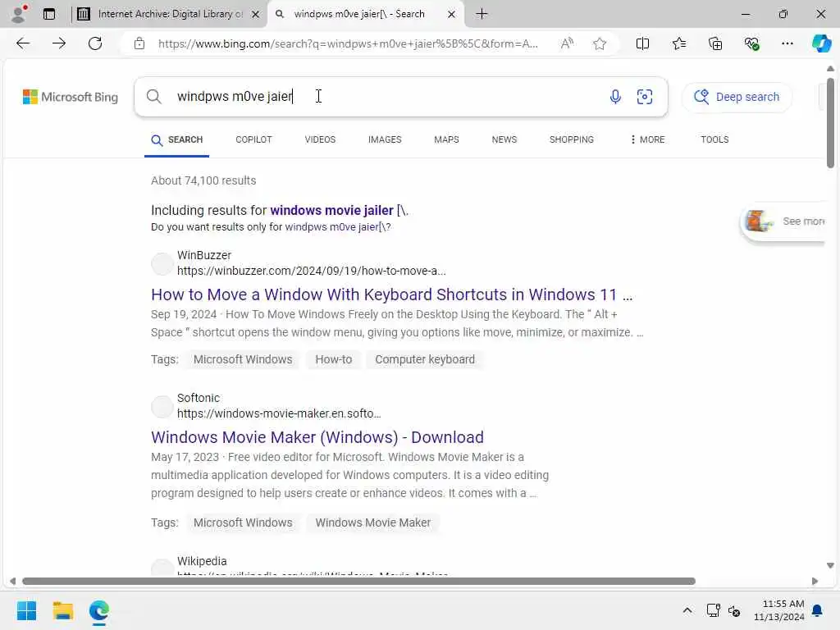This screenshot has height=630, width=840.
Task: Open File Explorer from taskbar
Action: (x=62, y=610)
